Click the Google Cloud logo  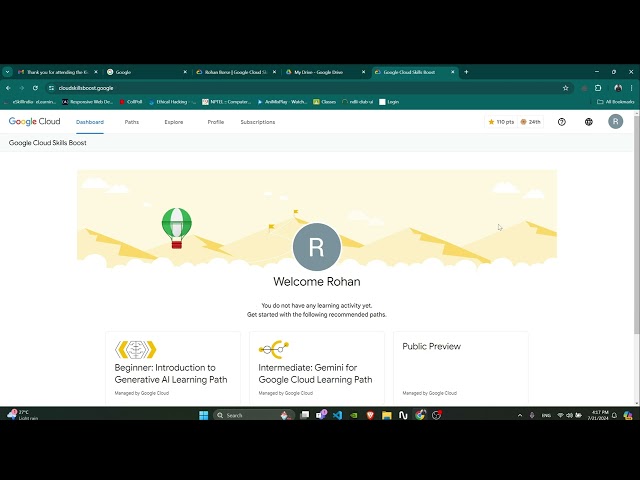[35, 121]
